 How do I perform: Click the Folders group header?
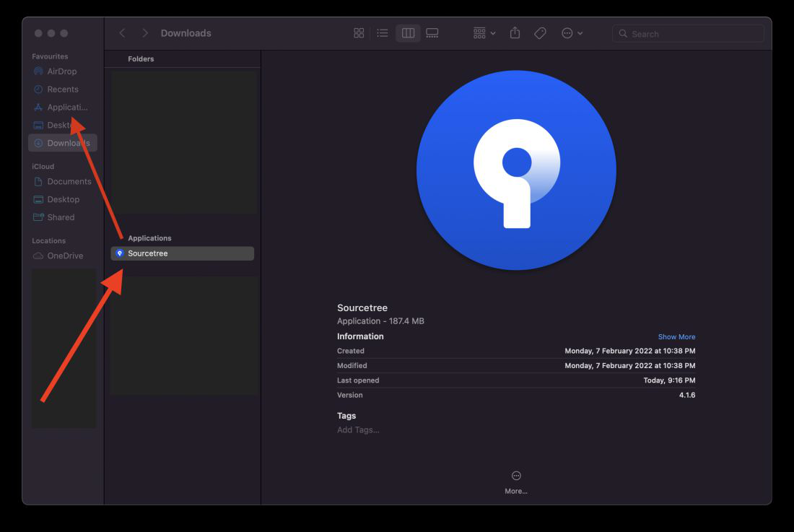141,58
